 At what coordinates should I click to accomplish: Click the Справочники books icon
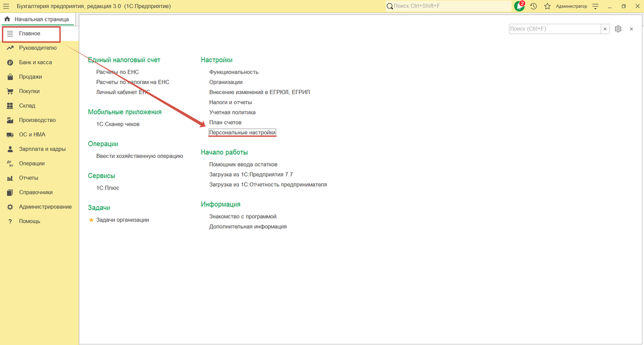pos(10,192)
